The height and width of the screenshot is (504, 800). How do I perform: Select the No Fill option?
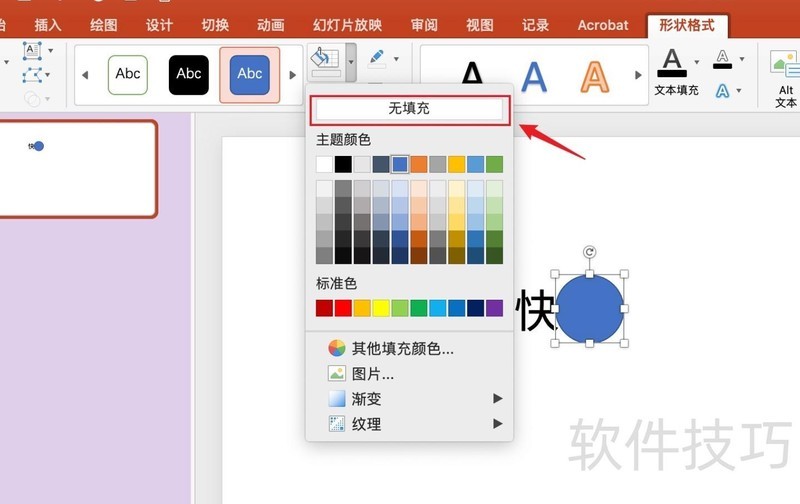click(409, 109)
